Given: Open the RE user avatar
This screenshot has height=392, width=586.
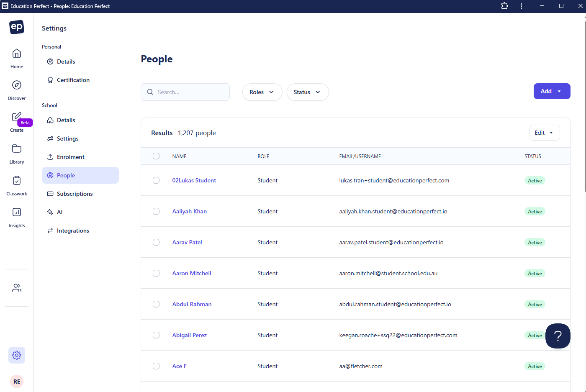Looking at the screenshot, I should [17, 382].
